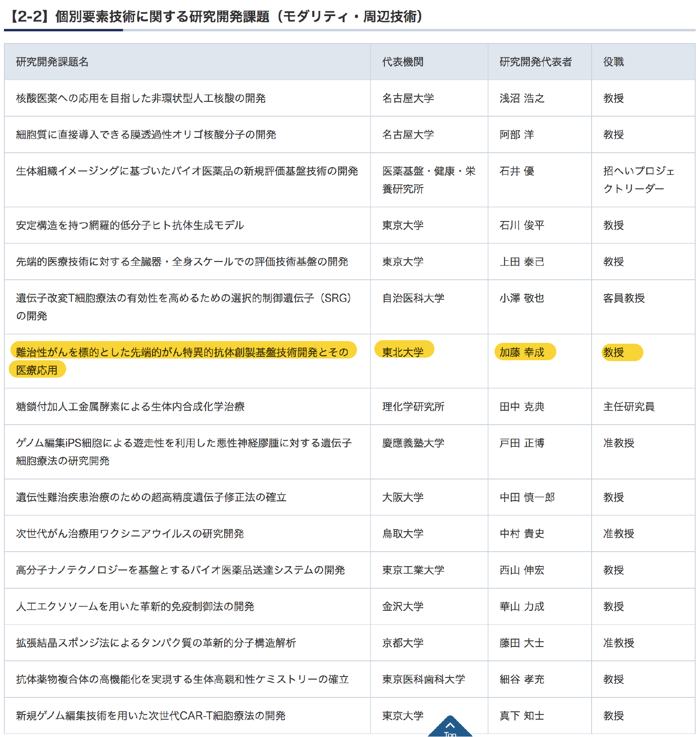Click the name 中田 慎一郎
The width and height of the screenshot is (700, 737).
coord(527,497)
